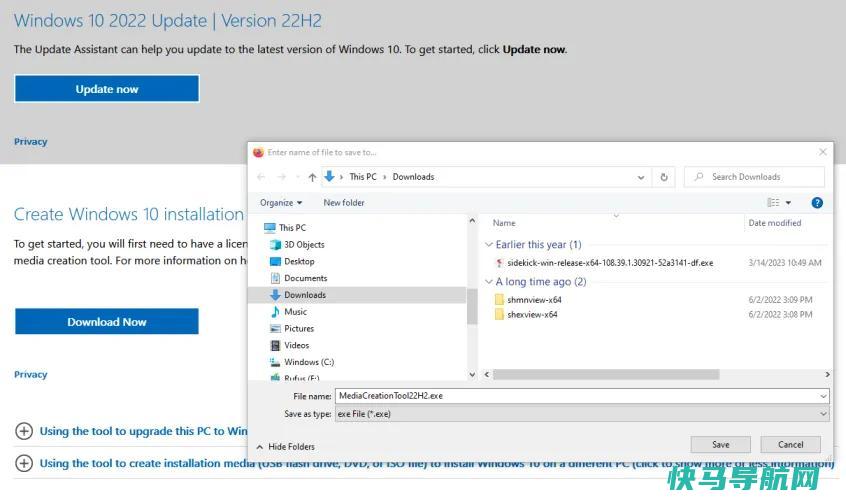846x500 pixels.
Task: Open Privacy link under Download Now
Action: (x=31, y=374)
